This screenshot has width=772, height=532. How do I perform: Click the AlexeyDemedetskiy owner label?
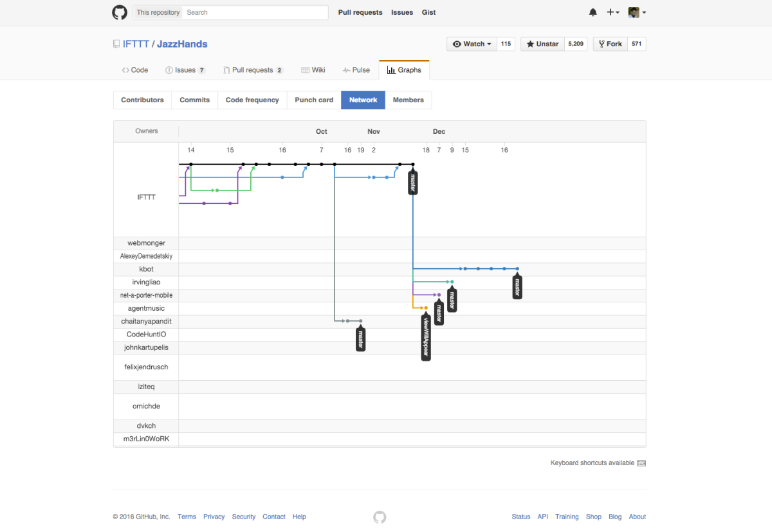[146, 256]
